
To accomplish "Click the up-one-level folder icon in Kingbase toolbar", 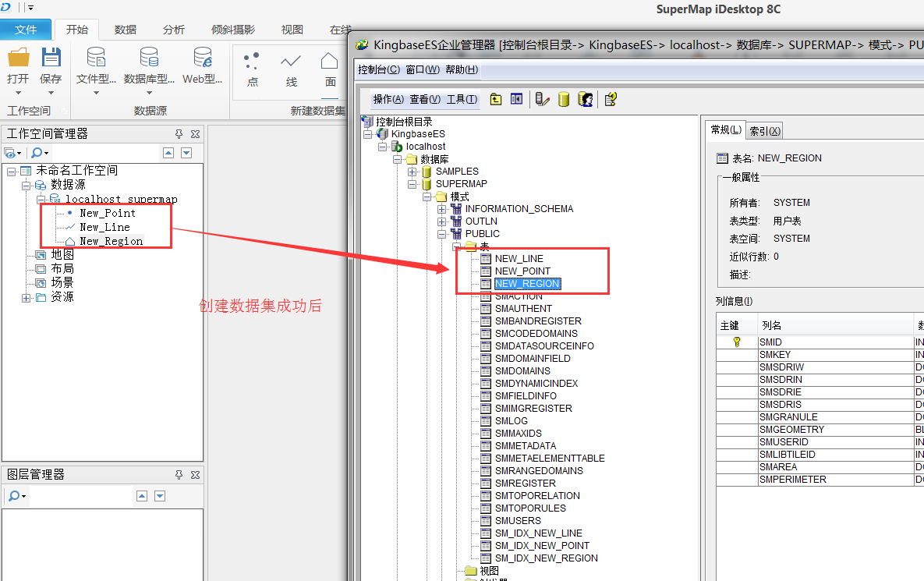I will tap(496, 99).
